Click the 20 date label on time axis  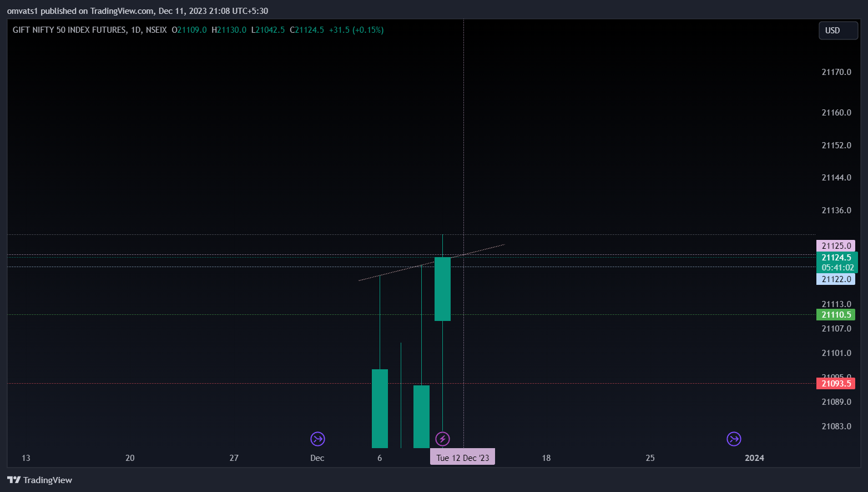point(130,458)
